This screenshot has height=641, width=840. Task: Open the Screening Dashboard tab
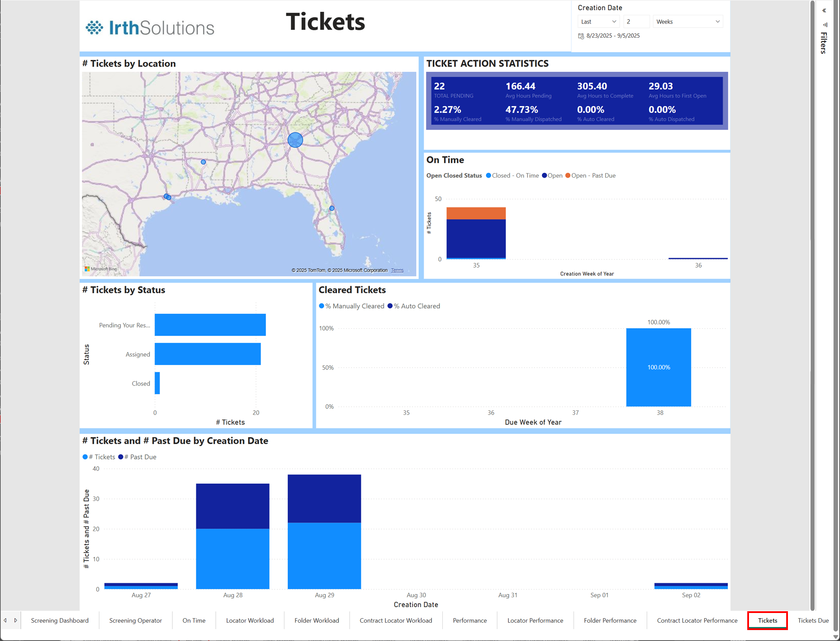tap(60, 620)
